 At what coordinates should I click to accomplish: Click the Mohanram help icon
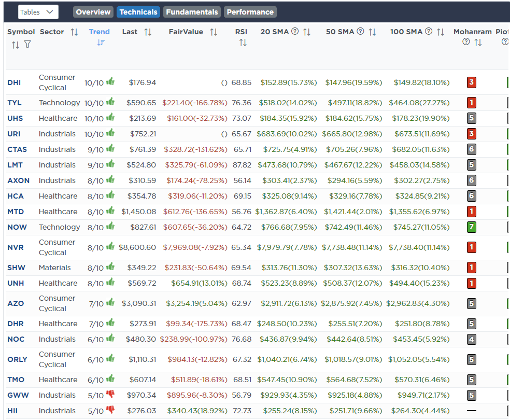coord(465,42)
